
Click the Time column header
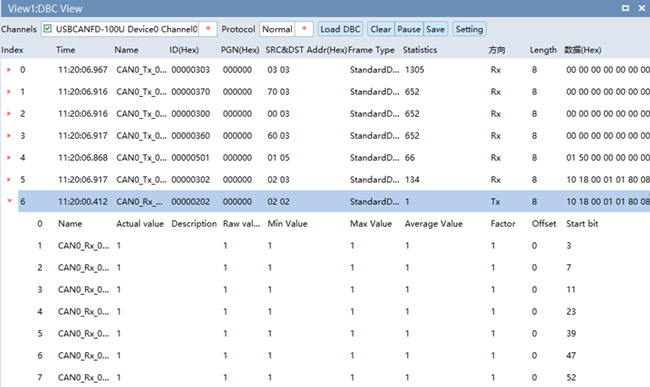[65, 50]
